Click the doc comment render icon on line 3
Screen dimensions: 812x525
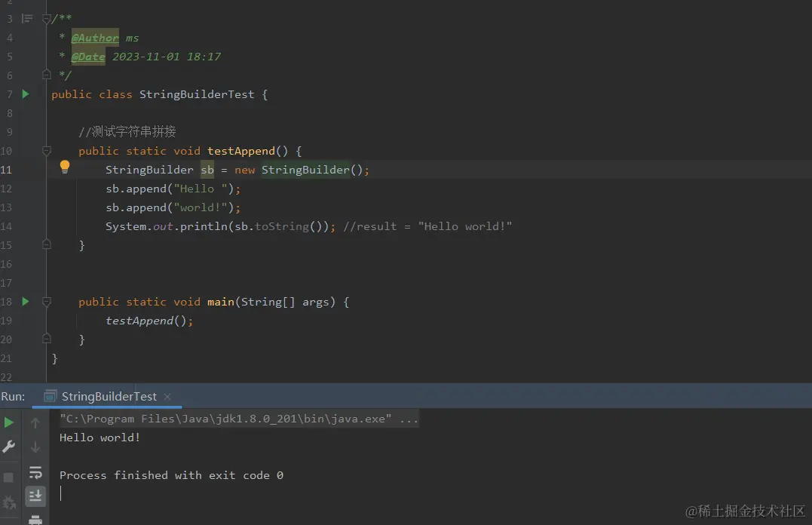(27, 19)
